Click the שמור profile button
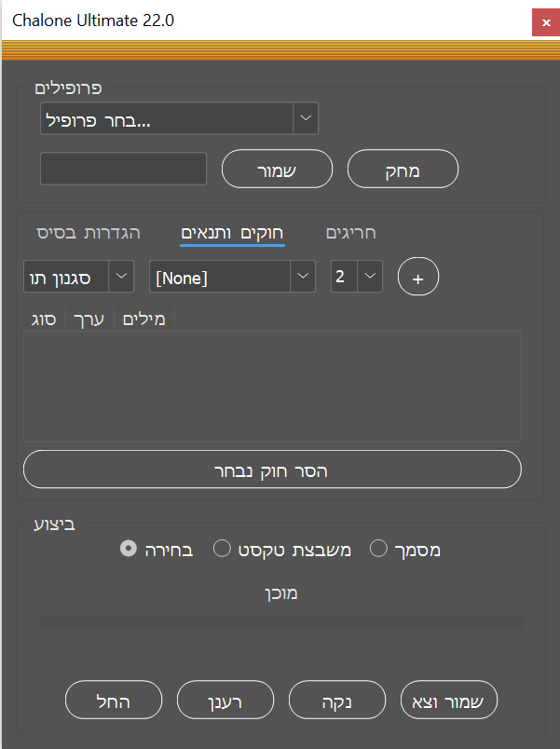Screen dimensions: 560x749 pos(277,170)
